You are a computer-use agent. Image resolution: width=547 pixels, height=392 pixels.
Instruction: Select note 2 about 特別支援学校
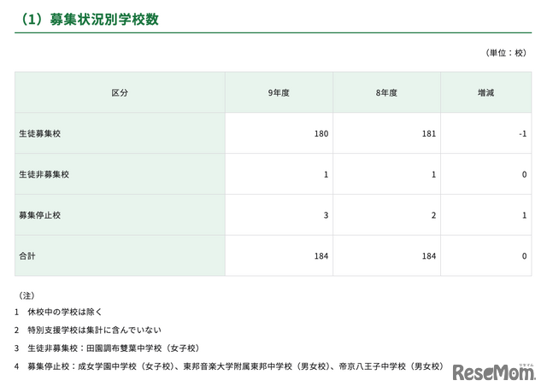(88, 330)
